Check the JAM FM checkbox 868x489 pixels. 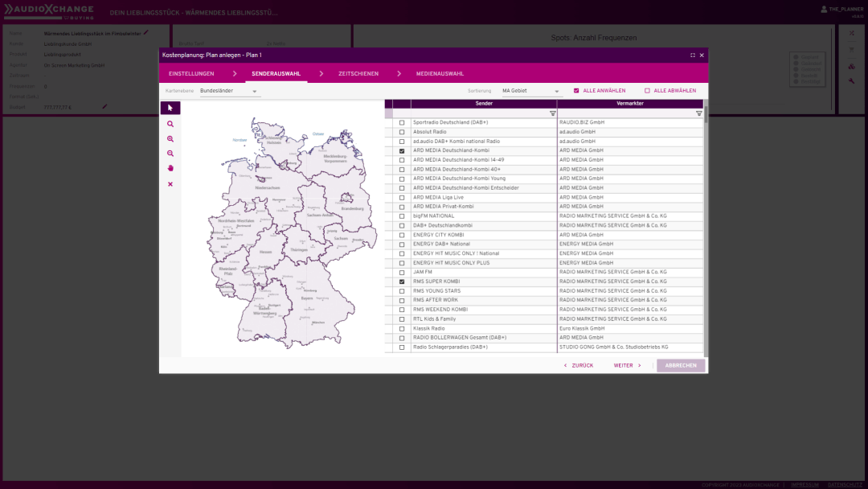pyautogui.click(x=402, y=273)
